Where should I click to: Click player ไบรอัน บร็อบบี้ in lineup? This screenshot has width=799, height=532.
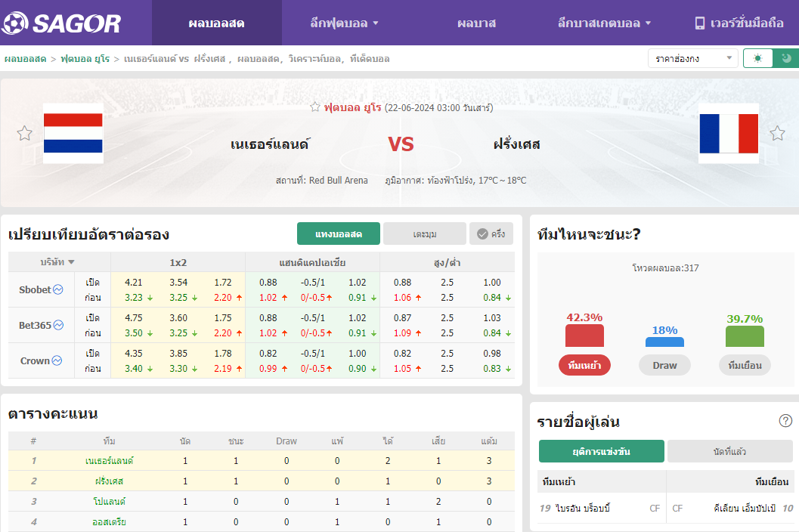(x=583, y=508)
